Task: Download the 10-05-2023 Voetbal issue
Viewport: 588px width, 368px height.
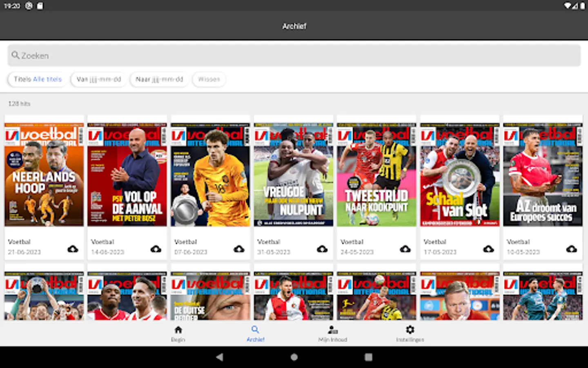Action: (571, 249)
